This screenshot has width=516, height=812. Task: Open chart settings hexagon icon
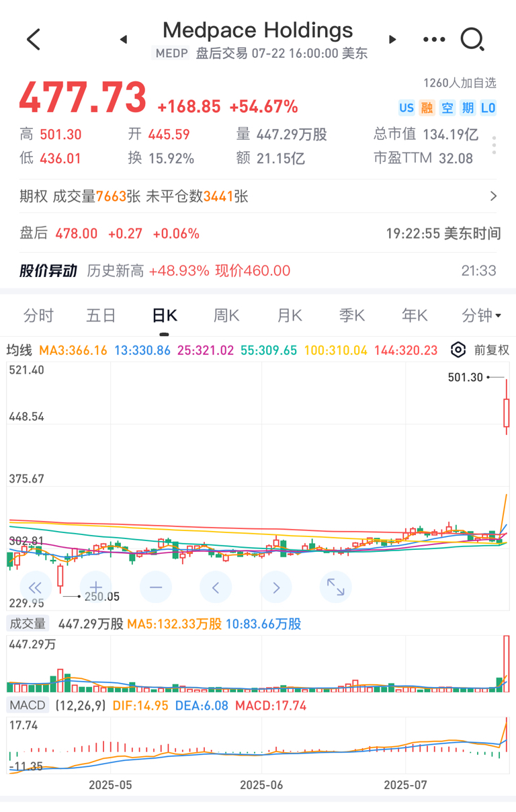point(458,350)
